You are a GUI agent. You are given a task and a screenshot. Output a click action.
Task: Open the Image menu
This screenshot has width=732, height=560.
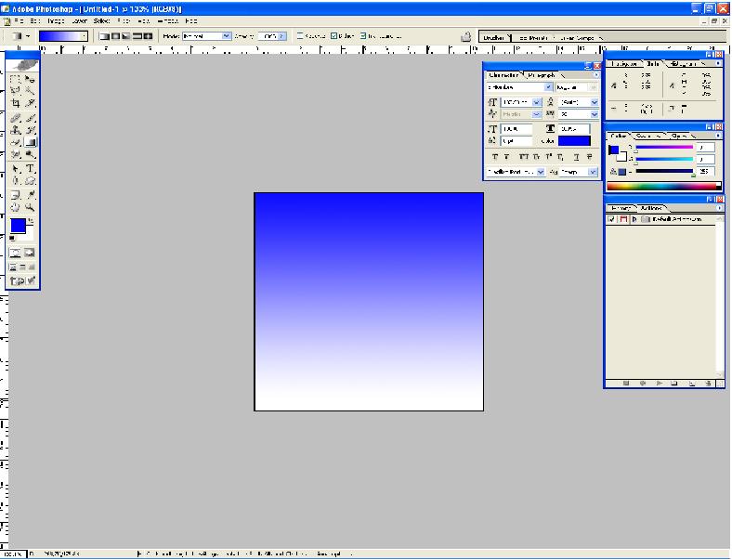tap(56, 21)
